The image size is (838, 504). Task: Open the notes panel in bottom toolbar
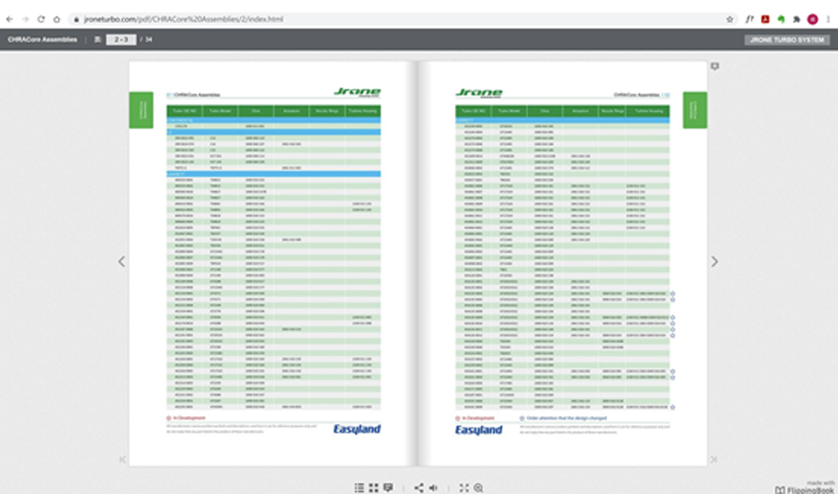pyautogui.click(x=388, y=488)
